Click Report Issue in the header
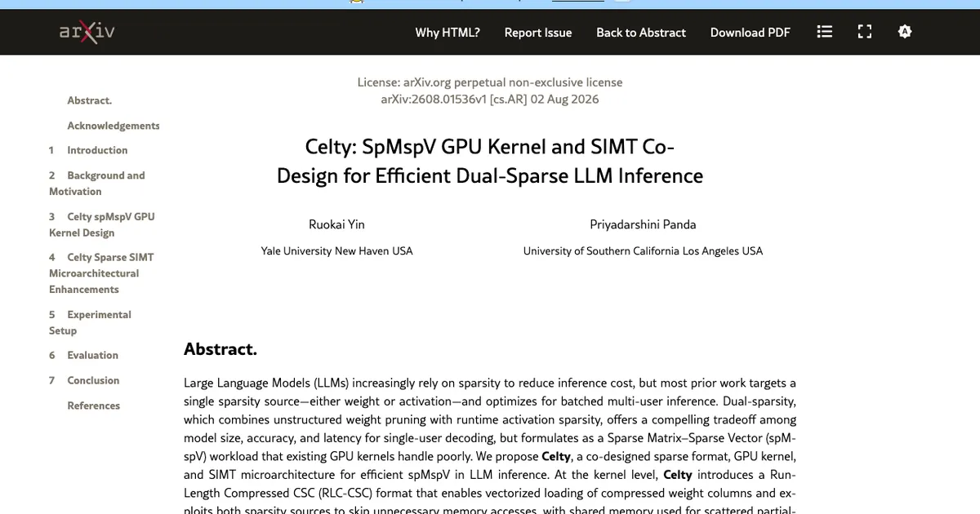The height and width of the screenshot is (514, 980). coord(538,33)
